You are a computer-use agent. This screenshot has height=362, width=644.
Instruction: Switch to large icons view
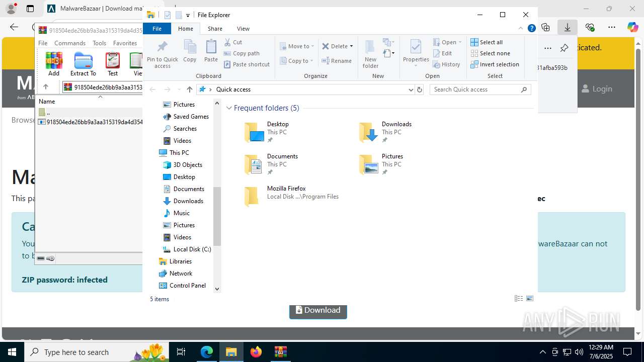(530, 299)
